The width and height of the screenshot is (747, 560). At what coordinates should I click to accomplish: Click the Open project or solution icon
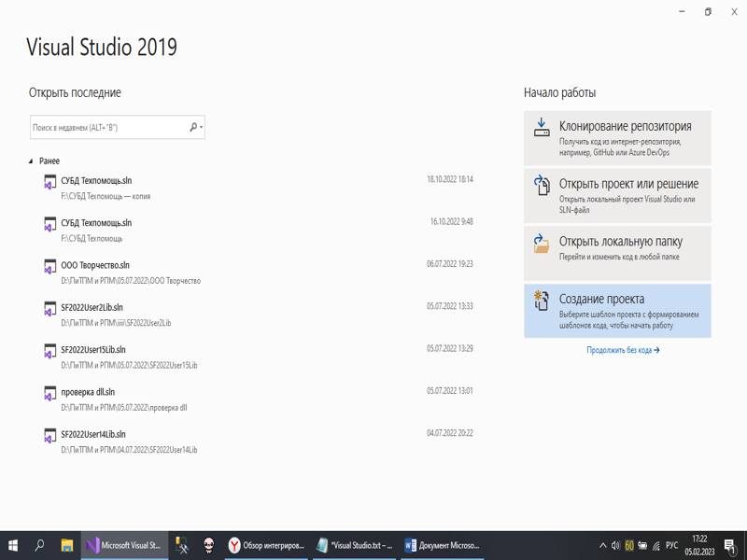point(542,186)
